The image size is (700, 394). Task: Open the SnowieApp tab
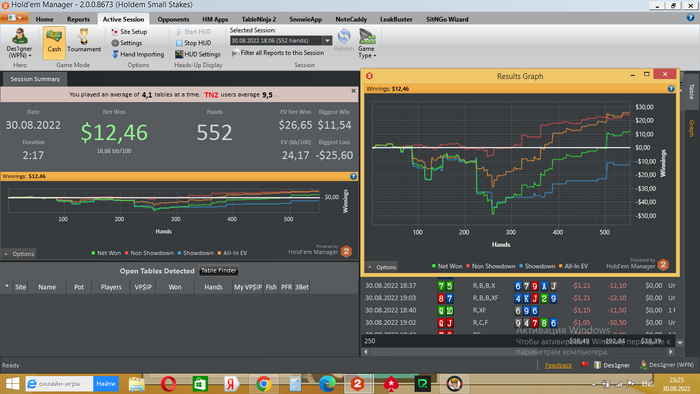[x=305, y=19]
